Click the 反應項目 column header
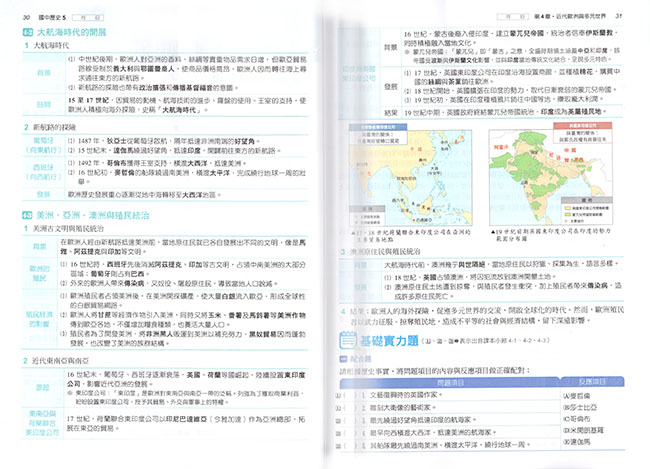Image resolution: width=650 pixels, height=469 pixels. [592, 382]
